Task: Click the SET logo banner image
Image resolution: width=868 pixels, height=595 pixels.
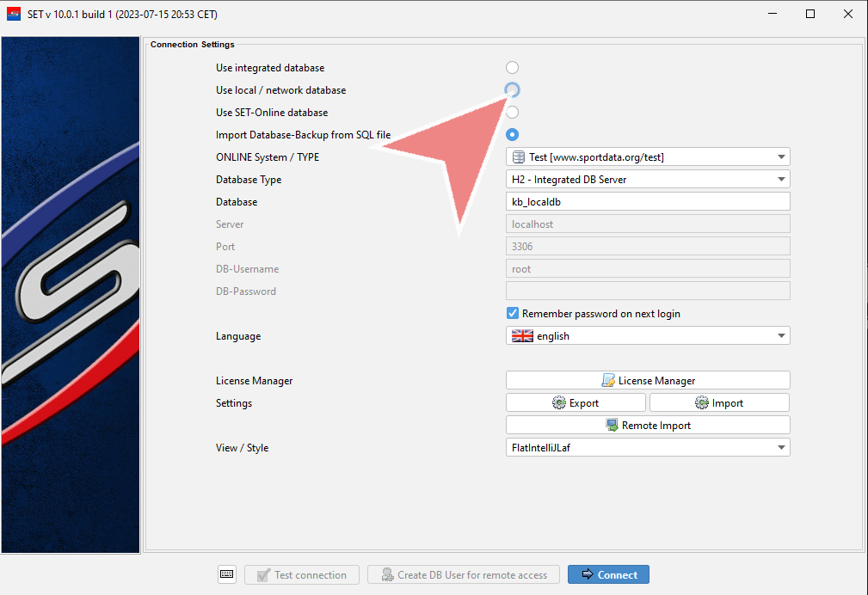Action: (71, 294)
